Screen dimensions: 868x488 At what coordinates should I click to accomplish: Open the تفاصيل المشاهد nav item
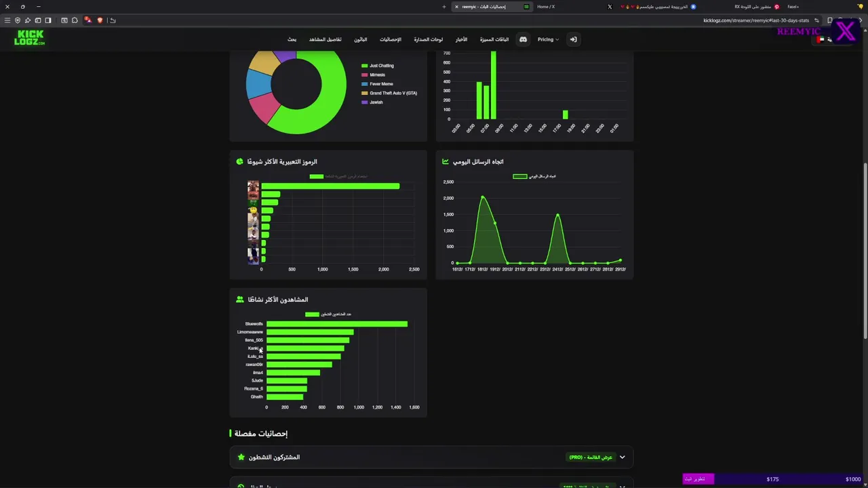(x=325, y=39)
